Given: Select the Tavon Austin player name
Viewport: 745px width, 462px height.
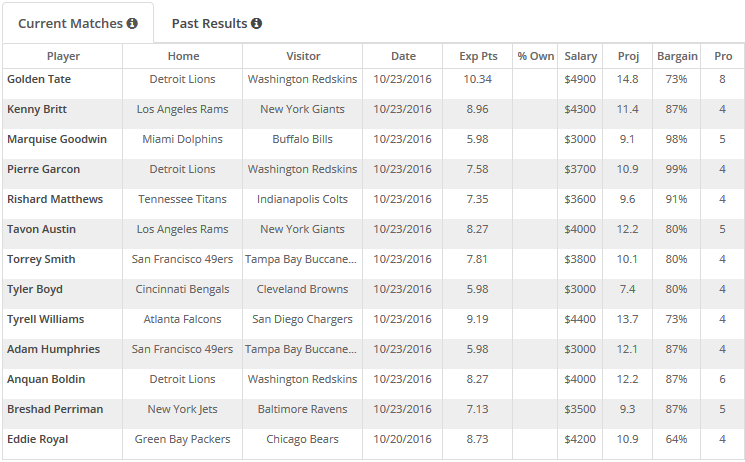Looking at the screenshot, I should click(x=41, y=229).
